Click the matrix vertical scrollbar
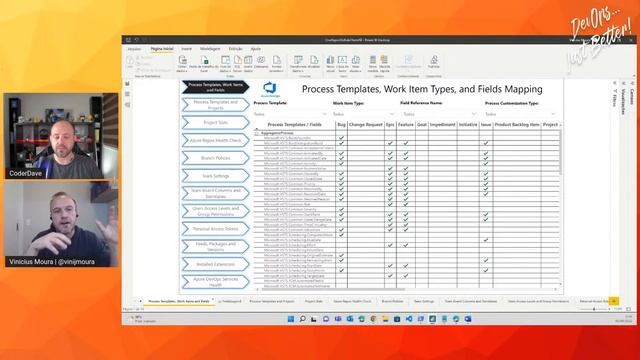The width and height of the screenshot is (640, 360). point(560,153)
